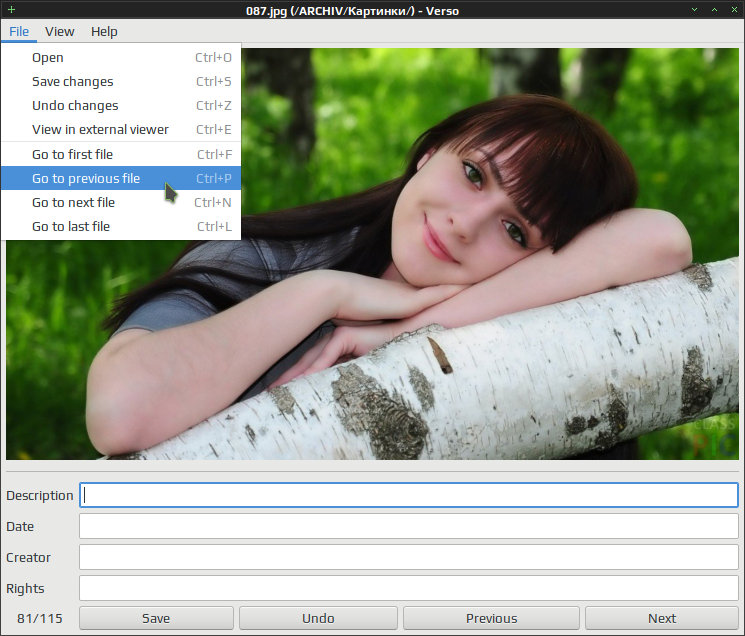The height and width of the screenshot is (636, 745).
Task: Click the Undo button
Action: tap(318, 618)
